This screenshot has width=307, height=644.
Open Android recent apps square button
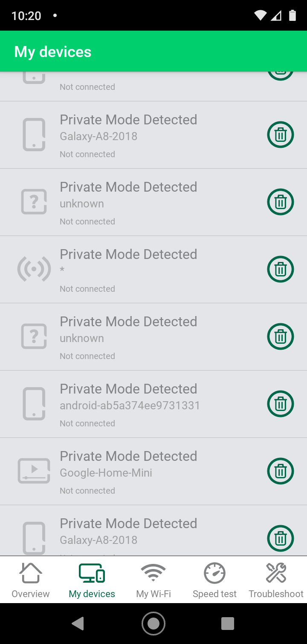(x=228, y=624)
